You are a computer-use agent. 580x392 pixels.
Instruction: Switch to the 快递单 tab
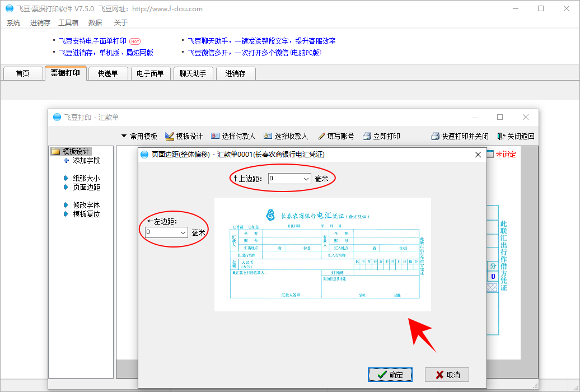point(107,73)
